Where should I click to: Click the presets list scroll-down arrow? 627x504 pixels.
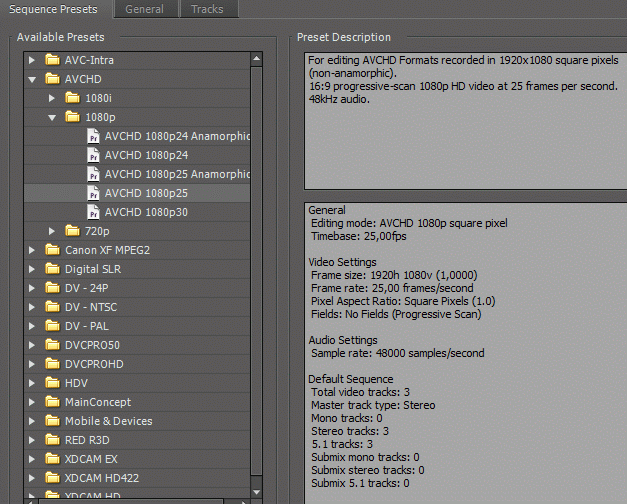[x=257, y=492]
